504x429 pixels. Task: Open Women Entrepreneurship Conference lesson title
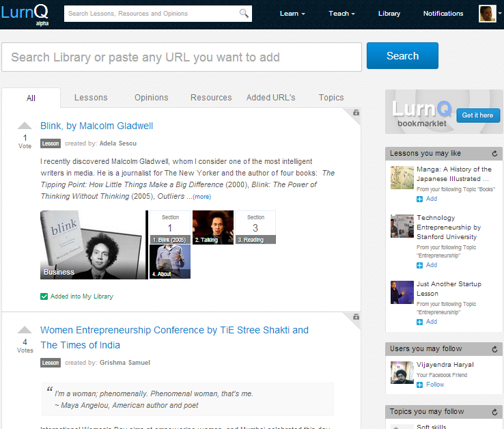click(x=174, y=337)
